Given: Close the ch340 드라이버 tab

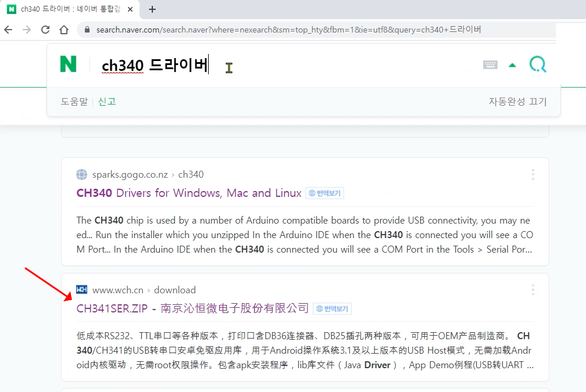Looking at the screenshot, I should (x=130, y=9).
